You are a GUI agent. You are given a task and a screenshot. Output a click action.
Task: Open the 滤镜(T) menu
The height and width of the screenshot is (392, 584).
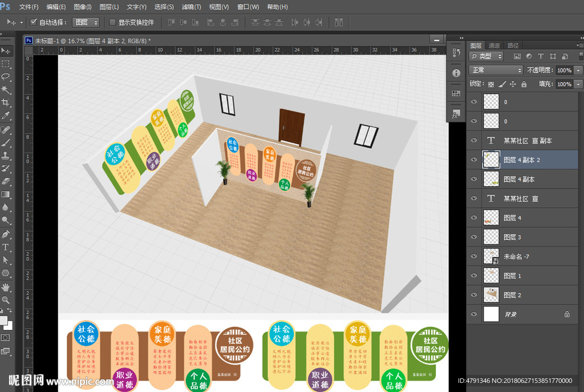point(191,7)
